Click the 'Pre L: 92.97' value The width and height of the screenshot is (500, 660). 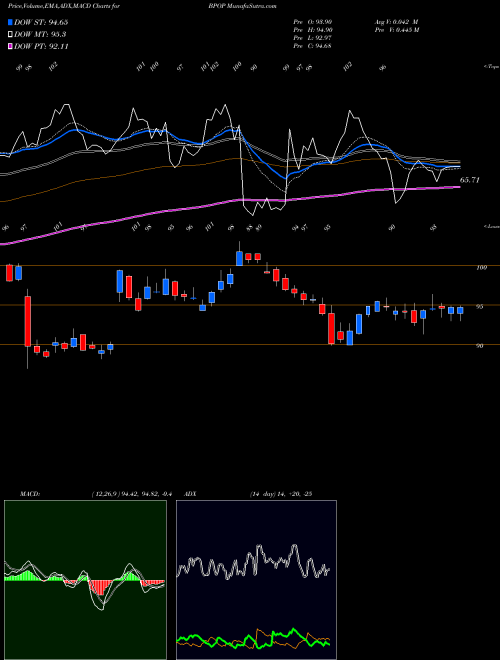312,38
